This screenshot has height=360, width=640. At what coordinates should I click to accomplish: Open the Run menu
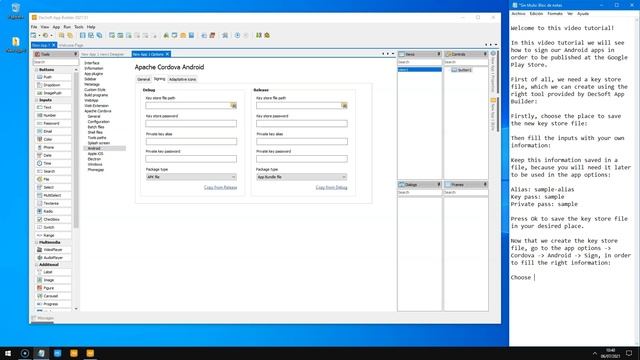pyautogui.click(x=67, y=27)
